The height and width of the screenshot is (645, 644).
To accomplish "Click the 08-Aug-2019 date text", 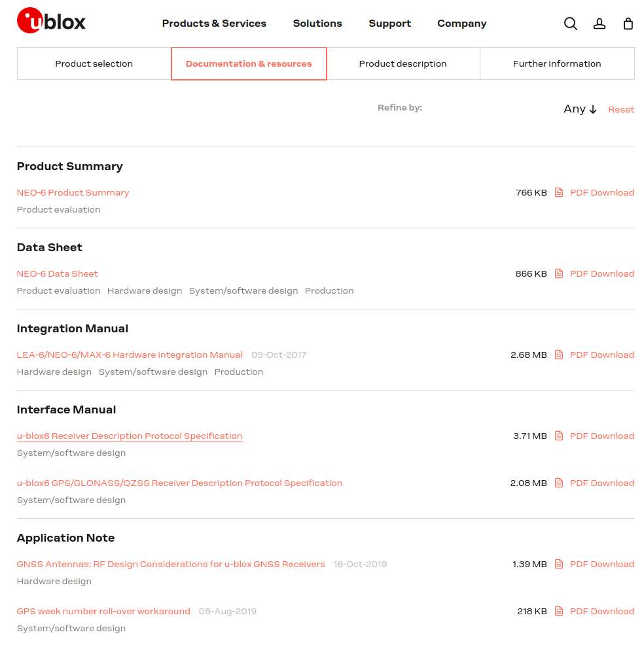I will click(x=228, y=611).
